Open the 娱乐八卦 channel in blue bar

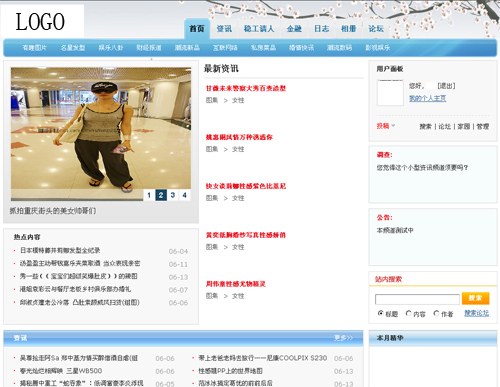[111, 48]
